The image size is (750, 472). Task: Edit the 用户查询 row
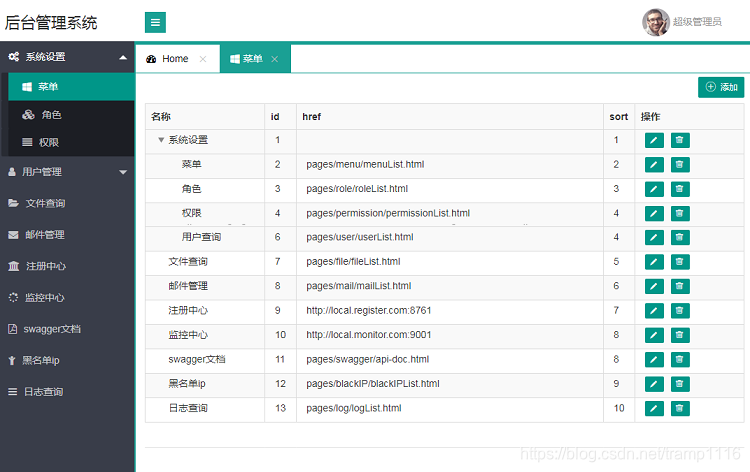(654, 237)
